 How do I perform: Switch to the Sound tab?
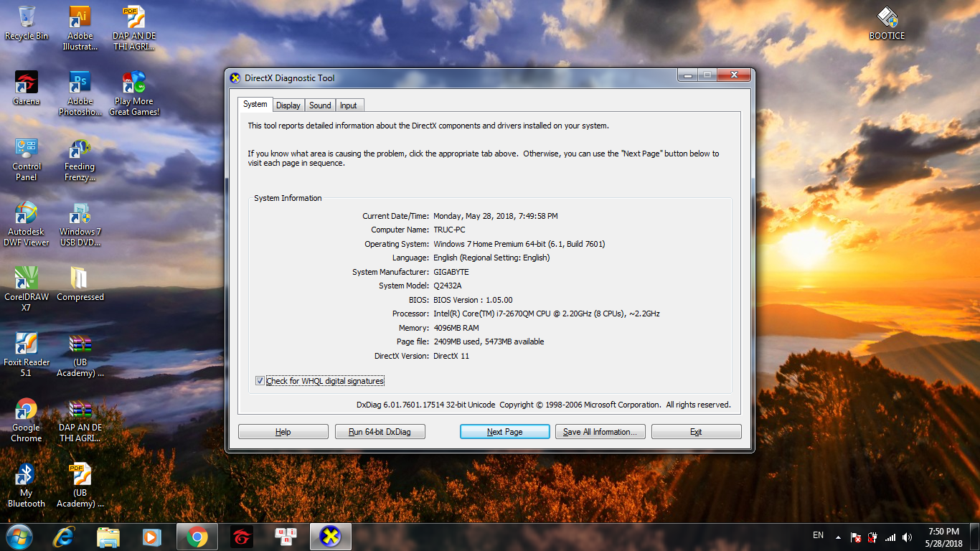(x=320, y=105)
